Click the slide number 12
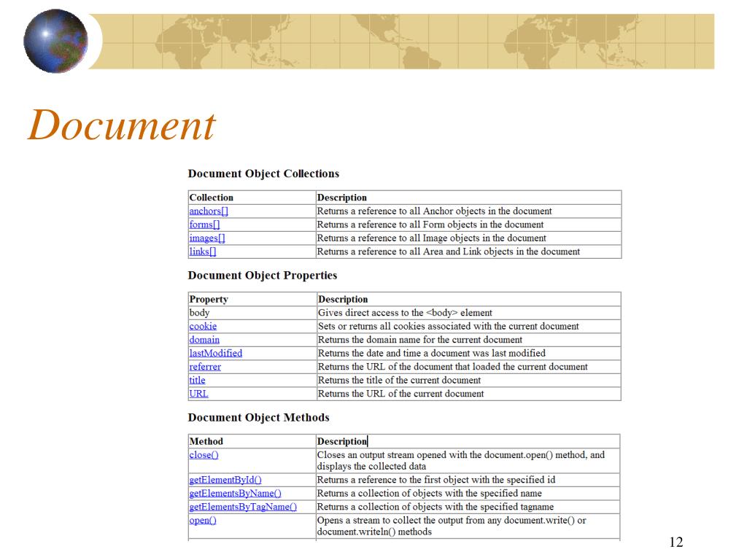 tap(676, 542)
